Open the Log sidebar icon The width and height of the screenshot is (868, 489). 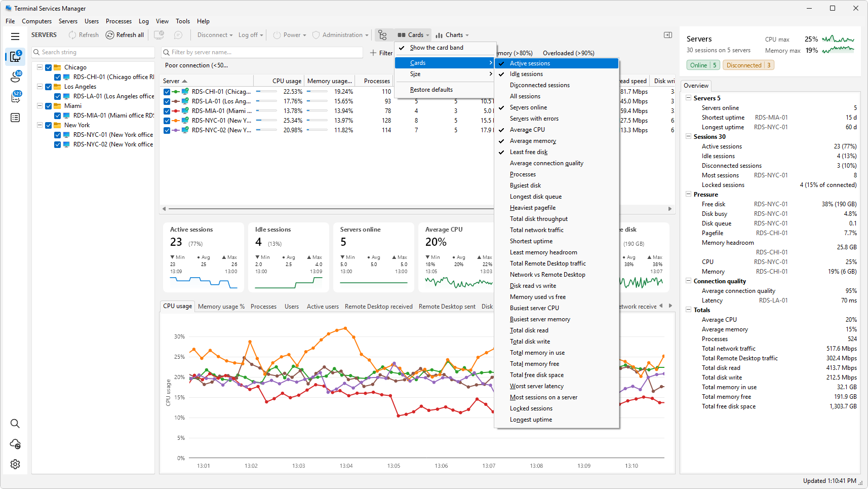coord(15,118)
